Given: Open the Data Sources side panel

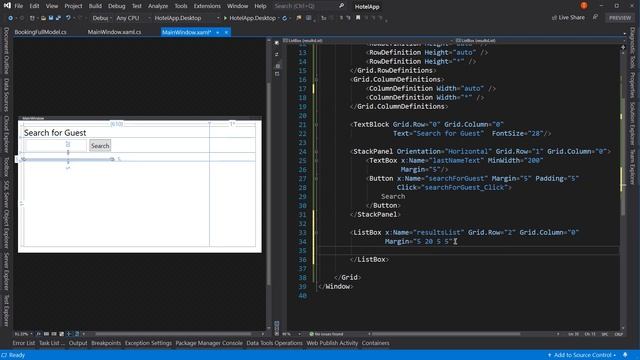Looking at the screenshot, I should (x=6, y=95).
